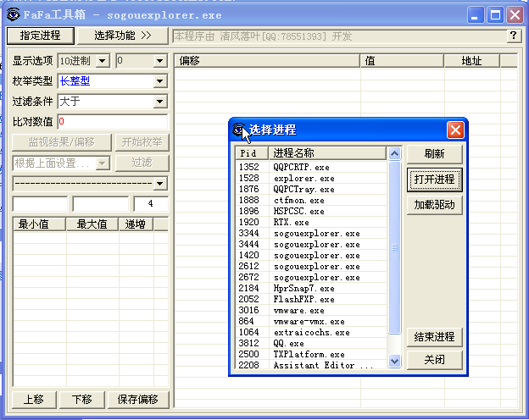The width and height of the screenshot is (529, 420).
Task: Click the 偏移 column header
Action: [x=268, y=61]
